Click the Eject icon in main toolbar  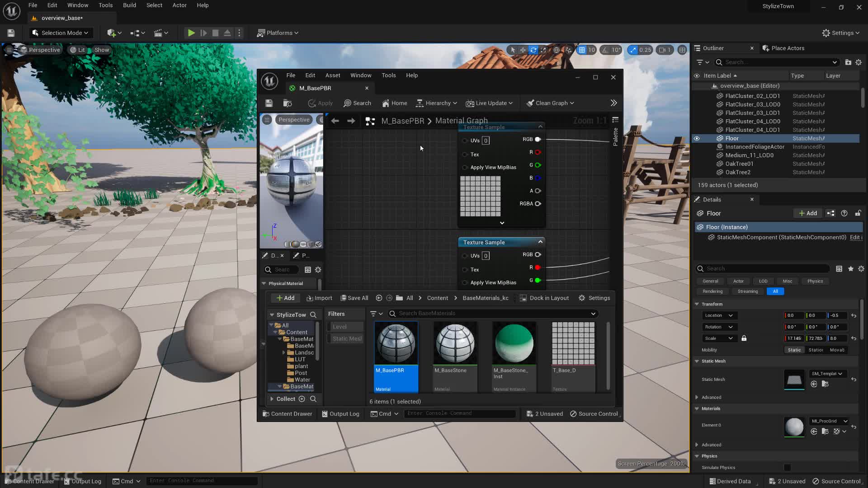[227, 33]
